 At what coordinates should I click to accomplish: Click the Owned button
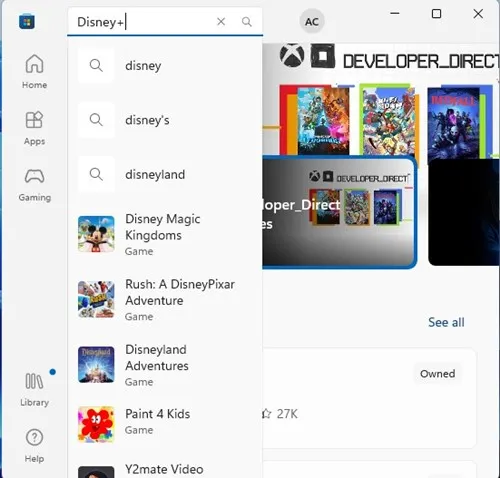tap(437, 374)
